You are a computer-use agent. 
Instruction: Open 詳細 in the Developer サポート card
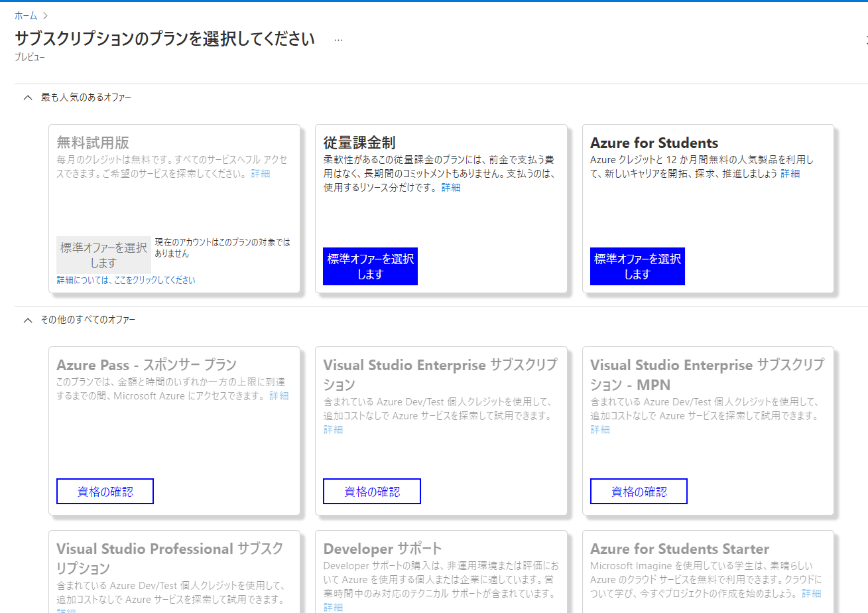333,607
